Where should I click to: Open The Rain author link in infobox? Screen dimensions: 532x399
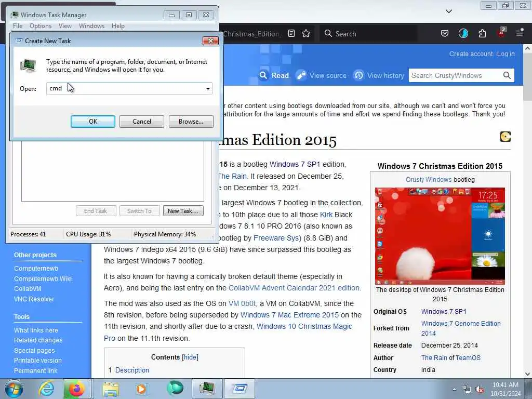tap(434, 358)
